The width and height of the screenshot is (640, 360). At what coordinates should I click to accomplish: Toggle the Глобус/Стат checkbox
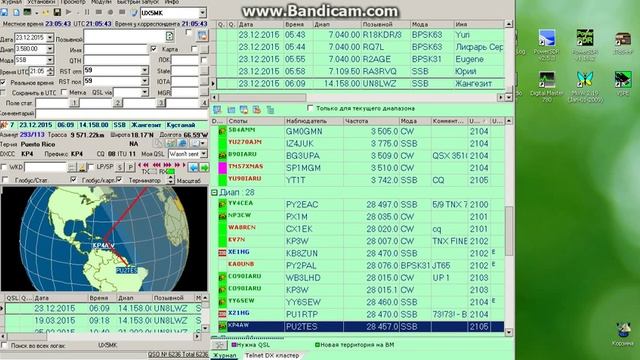(x=5, y=179)
